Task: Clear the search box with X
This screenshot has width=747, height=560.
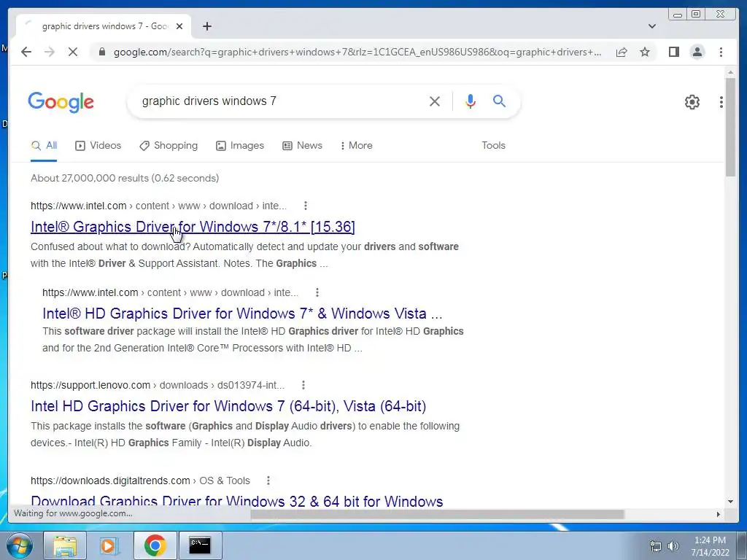Action: pos(435,101)
